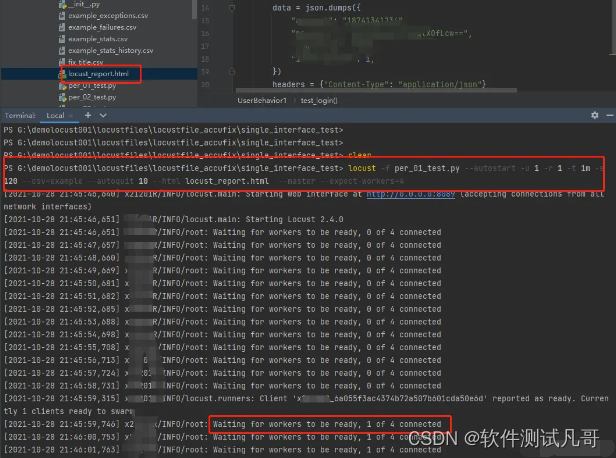Hide the terminal panel with the minimize icon
Viewport: 616px width, 458px height.
coord(610,115)
